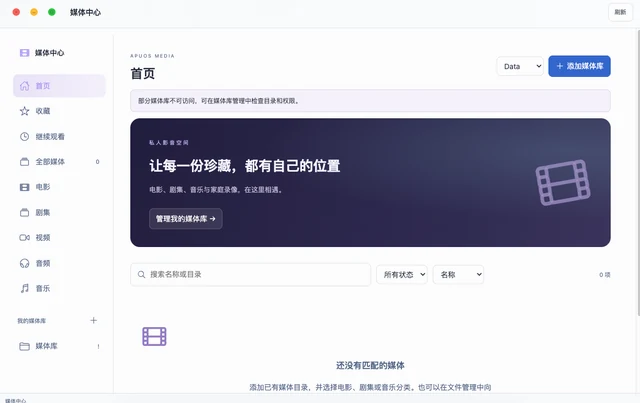This screenshot has height=403, width=640.
Task: Open the 收藏 sidebar item
Action: 59,111
